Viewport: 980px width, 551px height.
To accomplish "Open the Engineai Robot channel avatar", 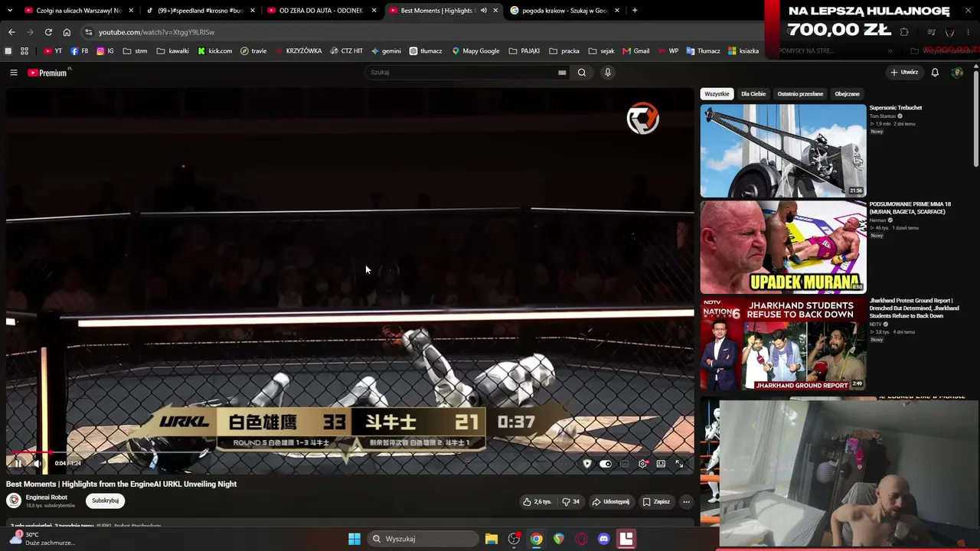I will point(14,500).
